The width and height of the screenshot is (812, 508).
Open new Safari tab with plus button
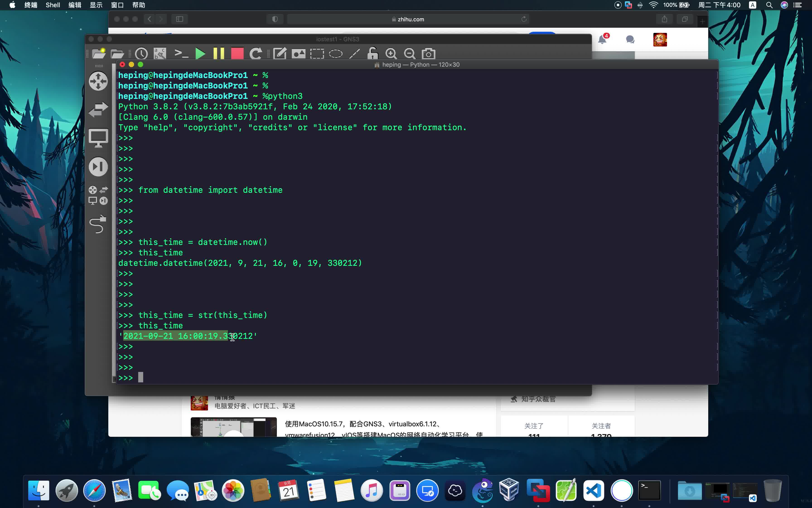point(702,22)
